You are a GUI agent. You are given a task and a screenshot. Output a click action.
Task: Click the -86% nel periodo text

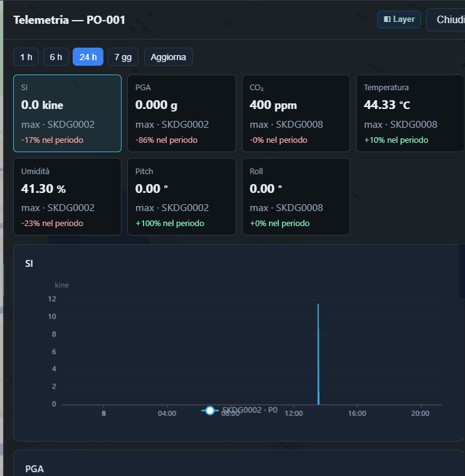167,140
